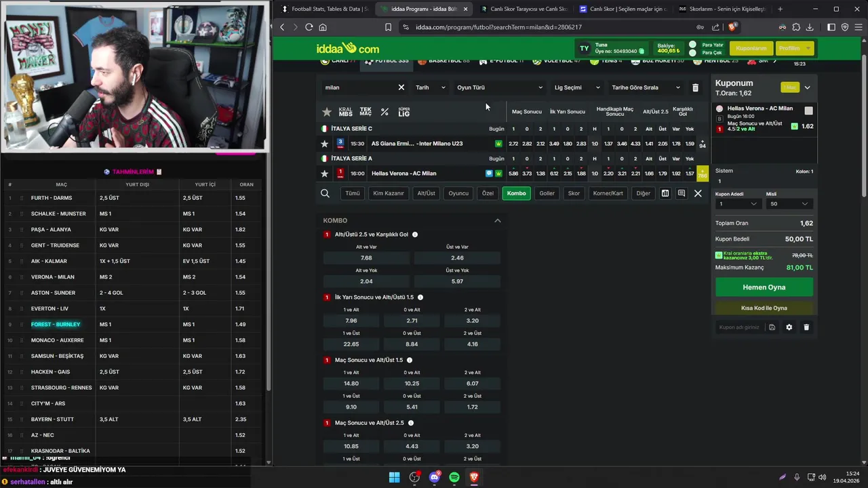
Task: Open the 'Tarihe Göre Sırala' sort dropdown
Action: [646, 87]
